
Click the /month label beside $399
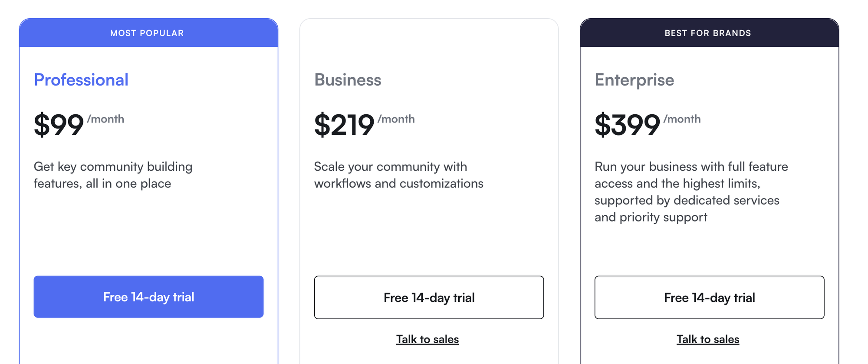point(682,119)
